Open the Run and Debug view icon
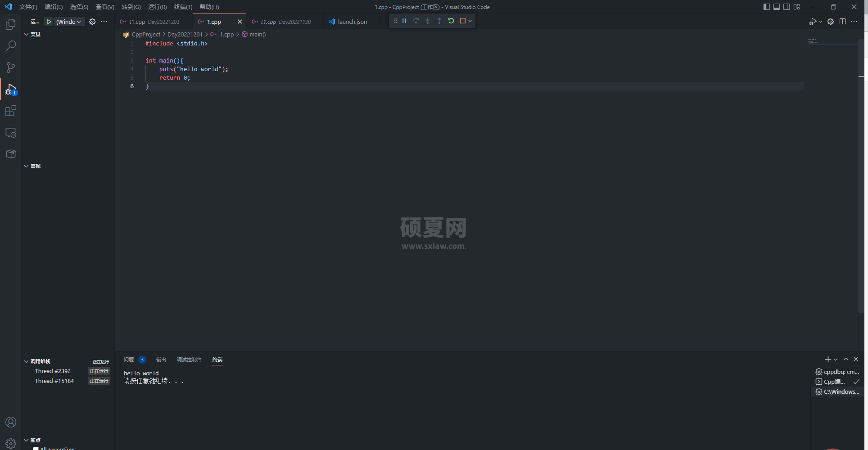Screen dimensions: 868x450 [11, 89]
